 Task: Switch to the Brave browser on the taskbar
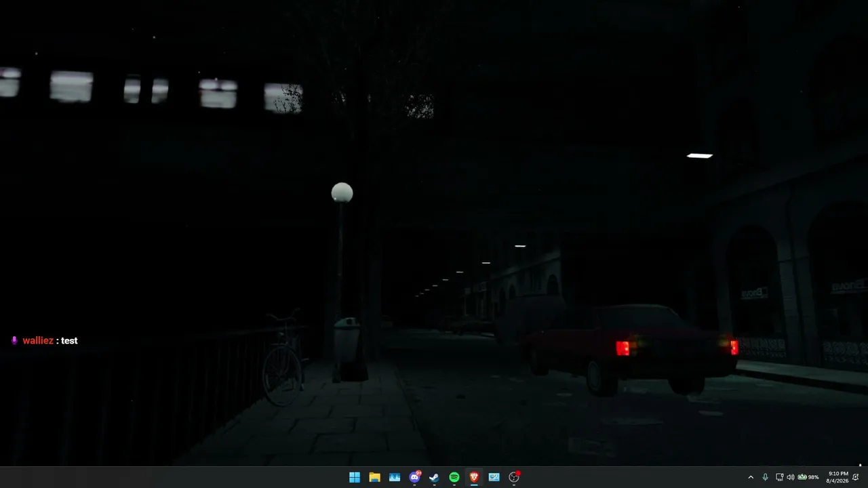pos(474,477)
